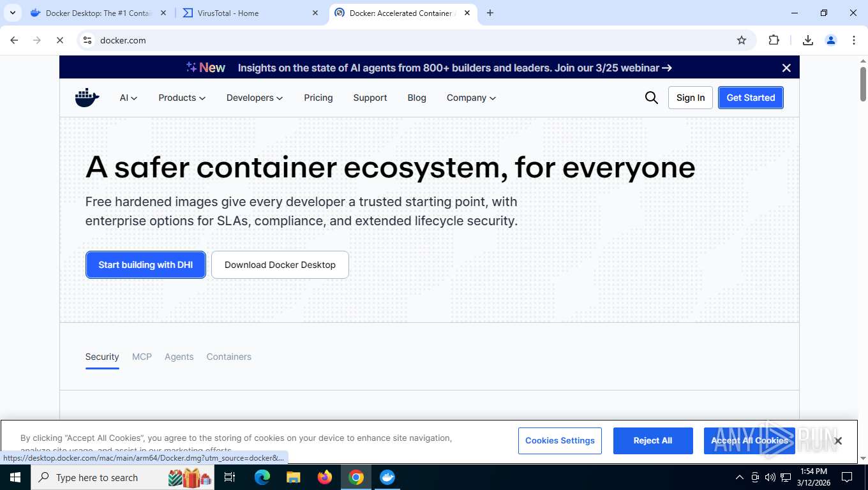The width and height of the screenshot is (868, 490).
Task: Close the cookie consent banner
Action: click(838, 441)
